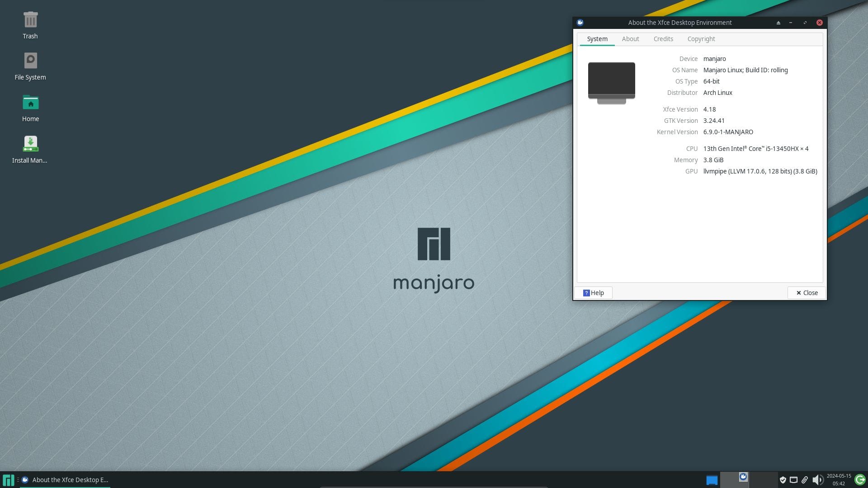Click the security shield icon in the tray
The image size is (868, 488).
(x=783, y=480)
